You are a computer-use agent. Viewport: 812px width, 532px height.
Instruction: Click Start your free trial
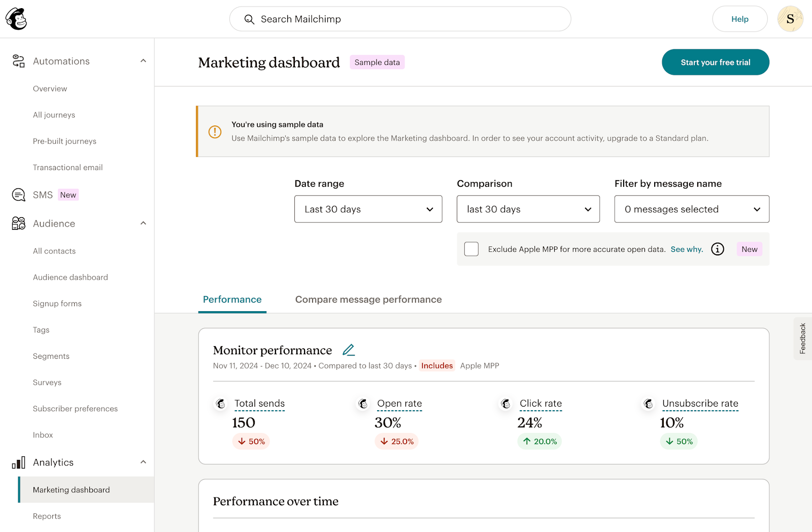(715, 62)
